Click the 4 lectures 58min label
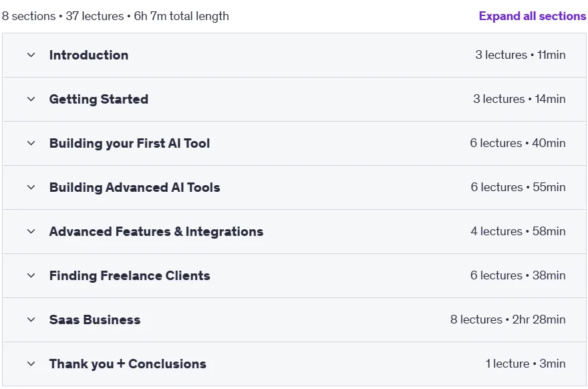The width and height of the screenshot is (588, 389). click(518, 231)
